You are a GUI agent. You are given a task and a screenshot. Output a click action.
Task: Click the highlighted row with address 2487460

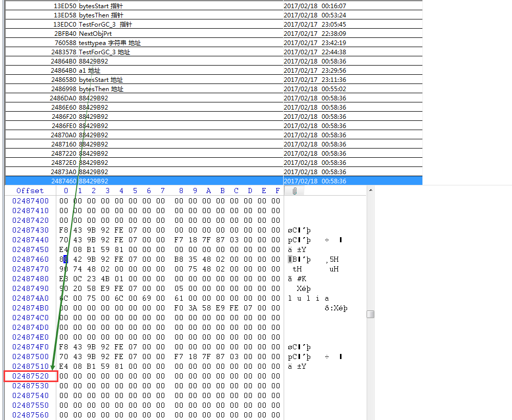[214, 181]
